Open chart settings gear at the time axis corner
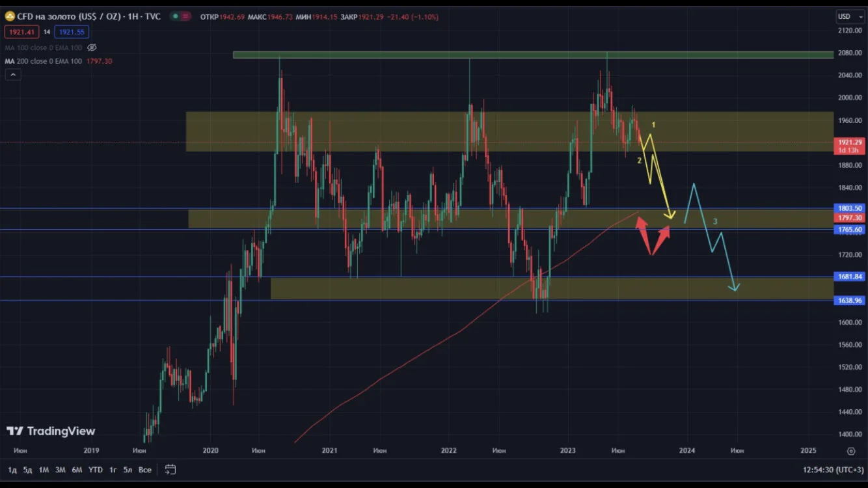The image size is (868, 488). point(850,450)
